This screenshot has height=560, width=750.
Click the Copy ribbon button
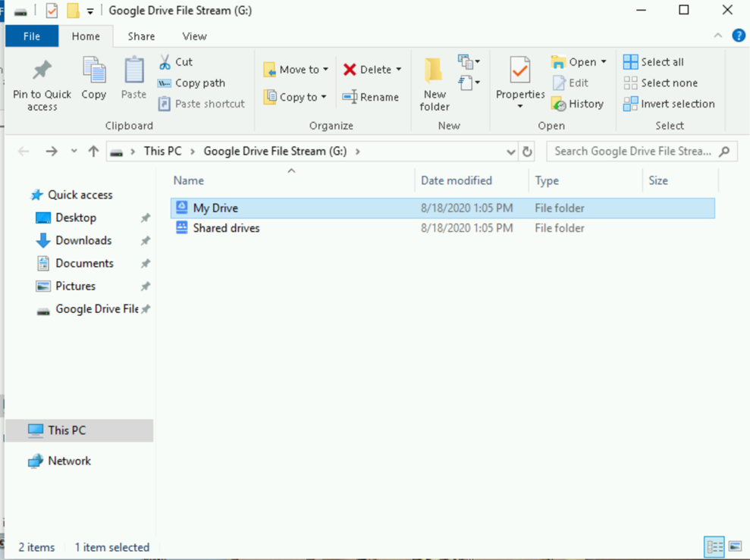(x=94, y=78)
